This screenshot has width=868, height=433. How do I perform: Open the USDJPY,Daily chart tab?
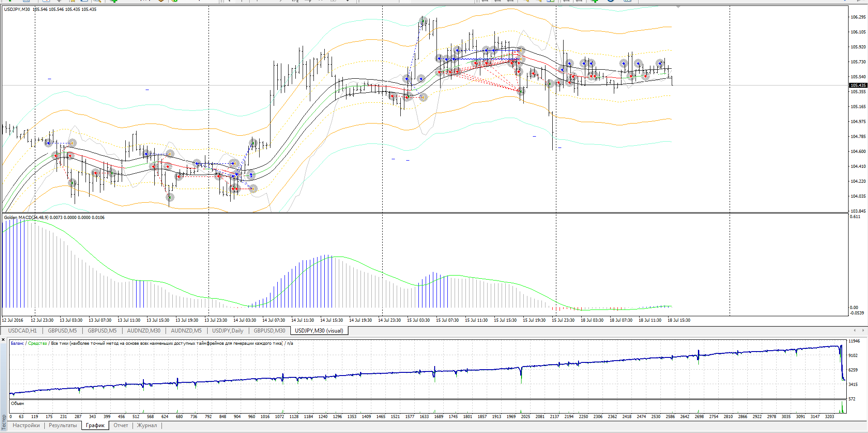click(228, 331)
